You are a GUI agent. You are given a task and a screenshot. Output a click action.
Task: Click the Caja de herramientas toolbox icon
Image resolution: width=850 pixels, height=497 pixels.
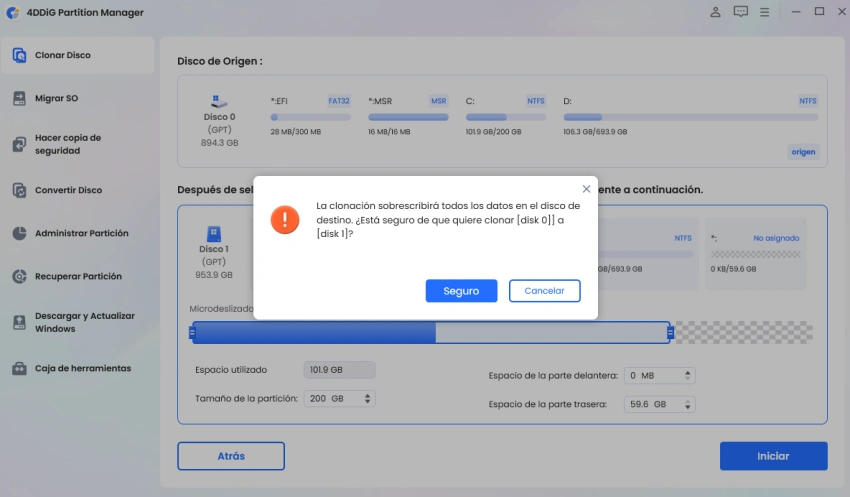click(x=19, y=369)
